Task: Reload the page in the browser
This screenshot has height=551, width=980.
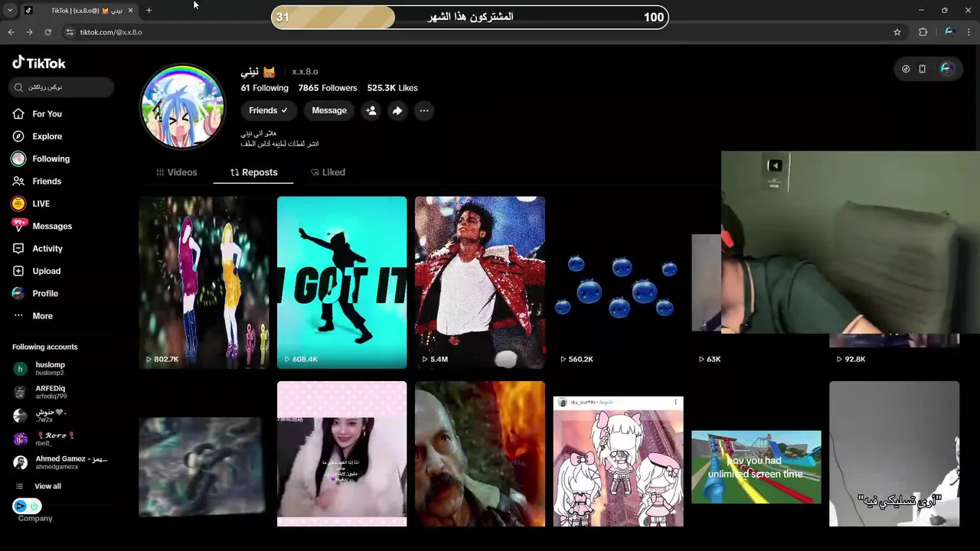Action: (47, 32)
